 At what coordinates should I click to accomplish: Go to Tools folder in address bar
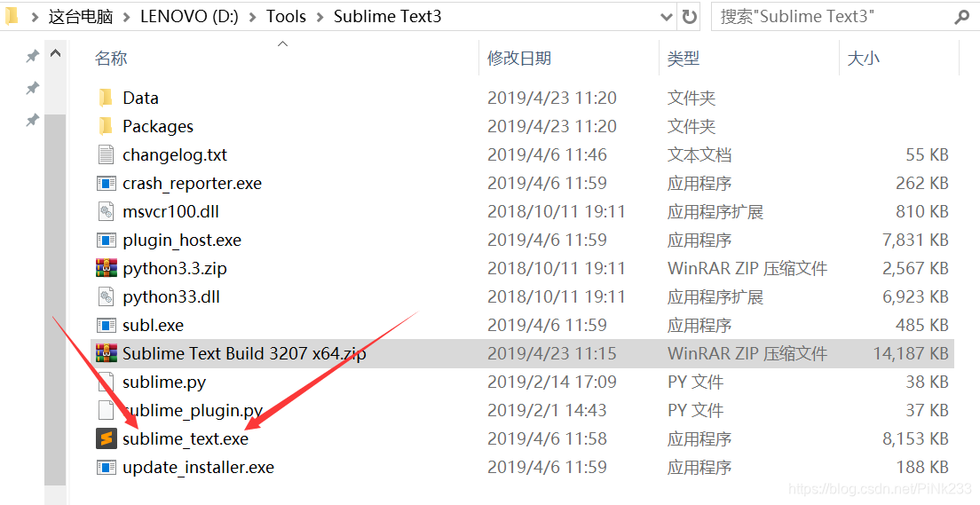286,17
